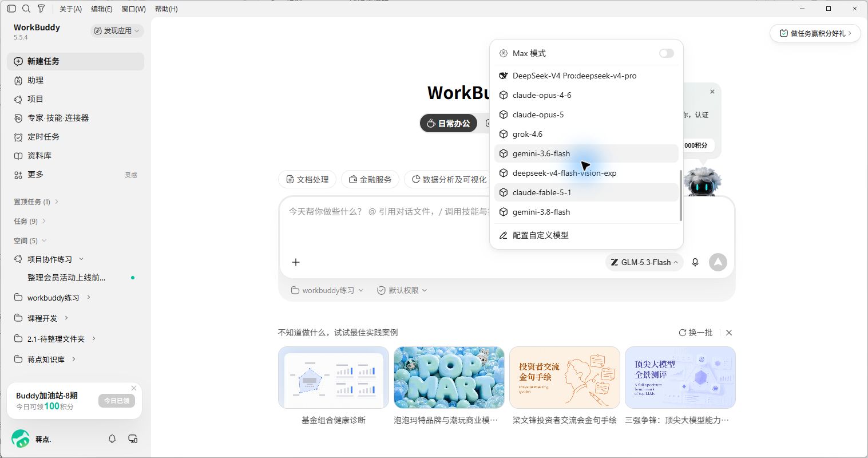Click the model list scrollbar

point(681,195)
